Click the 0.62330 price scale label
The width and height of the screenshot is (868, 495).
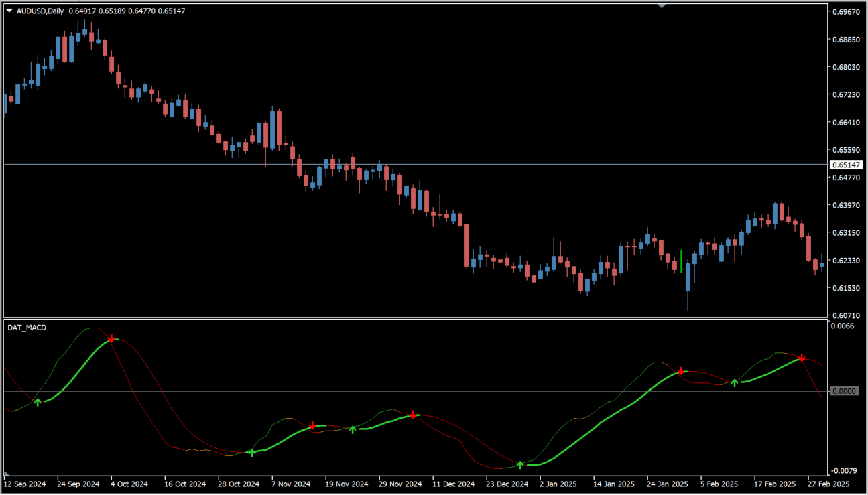(847, 261)
